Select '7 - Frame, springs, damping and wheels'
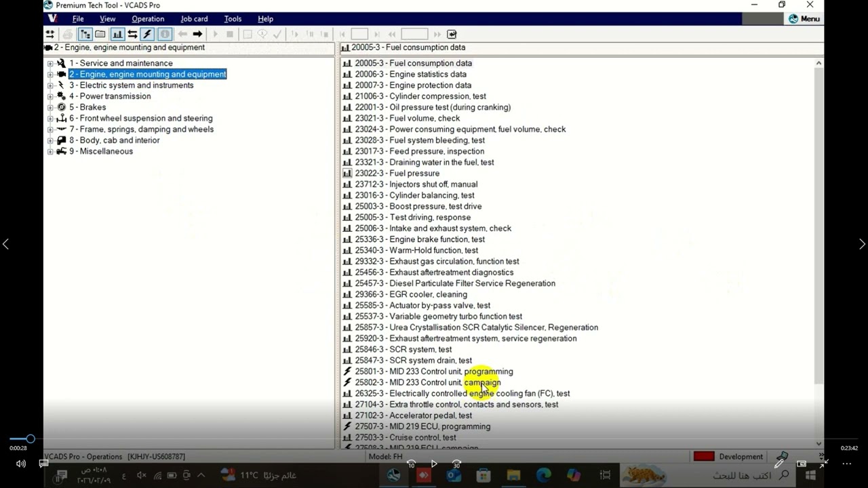The image size is (868, 488). [141, 129]
